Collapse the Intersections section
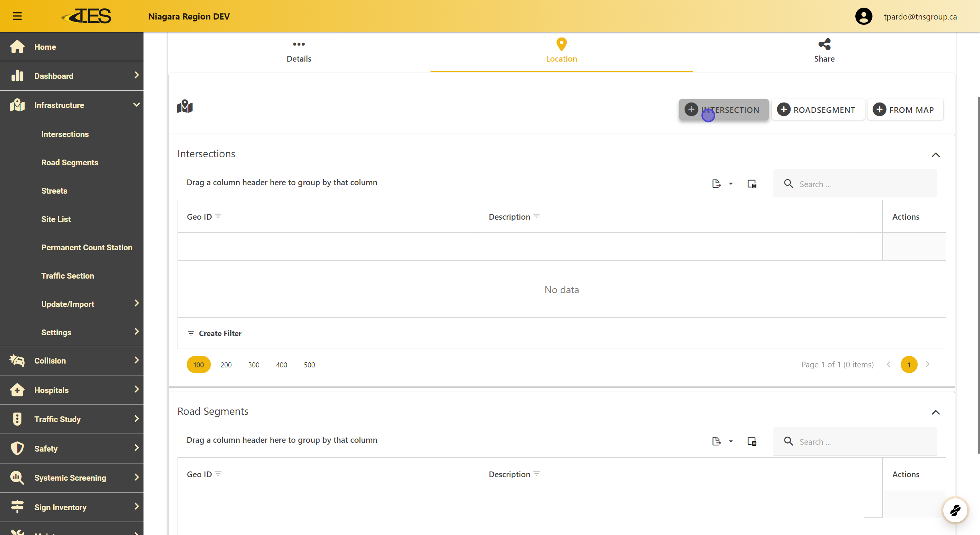This screenshot has height=535, width=980. [936, 155]
